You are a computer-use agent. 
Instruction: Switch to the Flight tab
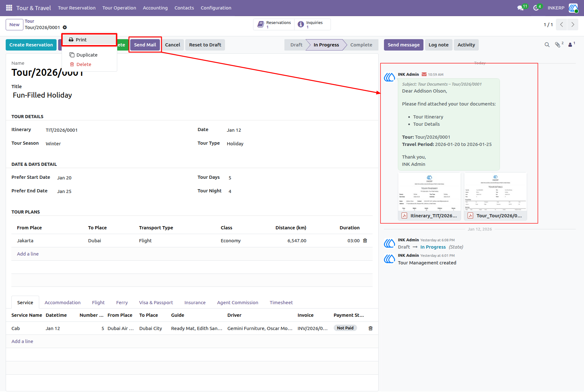point(98,303)
